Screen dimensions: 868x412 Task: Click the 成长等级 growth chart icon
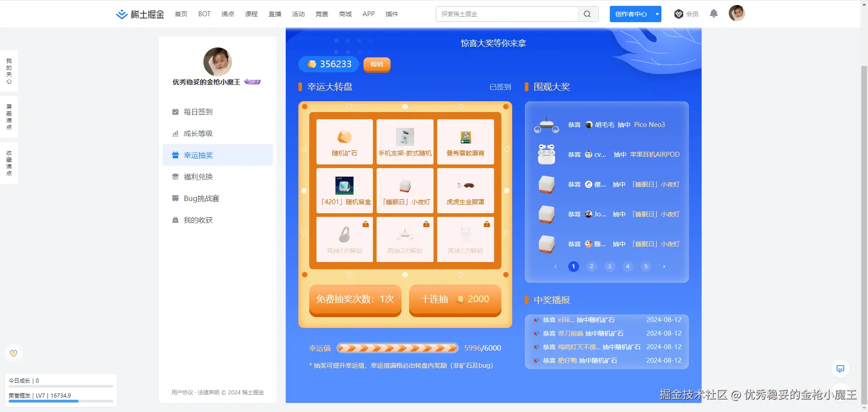[x=175, y=133]
